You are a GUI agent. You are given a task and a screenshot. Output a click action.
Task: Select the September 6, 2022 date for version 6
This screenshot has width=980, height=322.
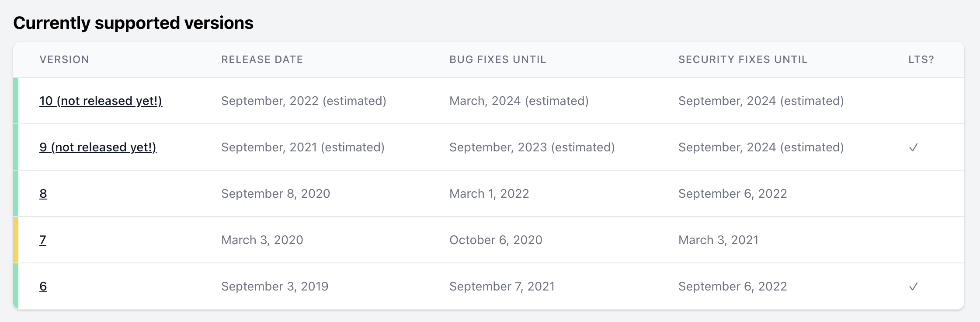point(732,286)
